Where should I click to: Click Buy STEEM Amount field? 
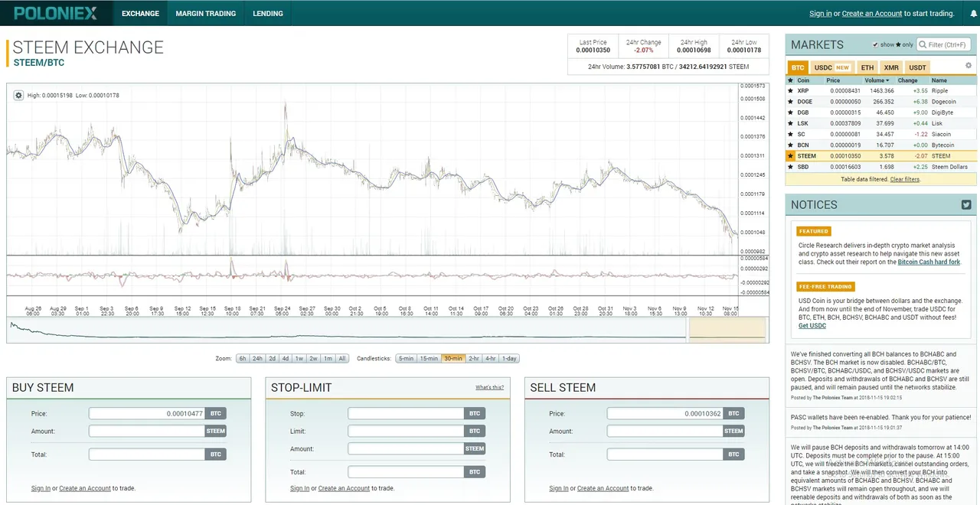point(147,432)
